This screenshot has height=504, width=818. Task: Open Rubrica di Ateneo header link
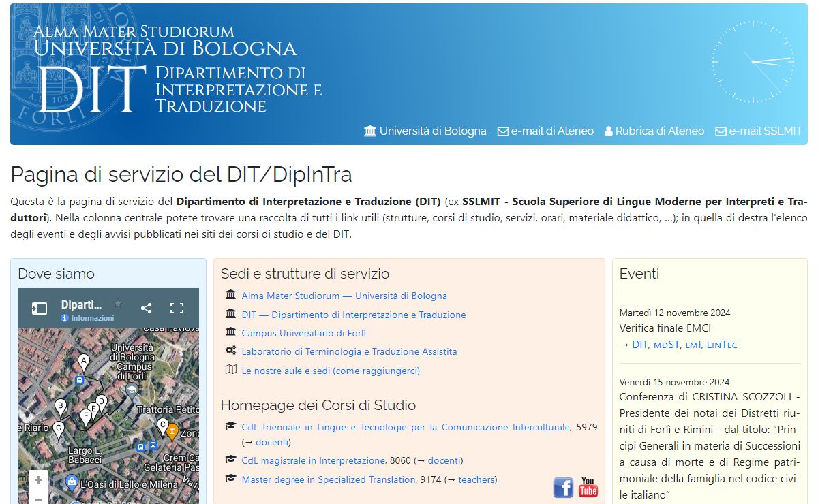click(x=654, y=131)
